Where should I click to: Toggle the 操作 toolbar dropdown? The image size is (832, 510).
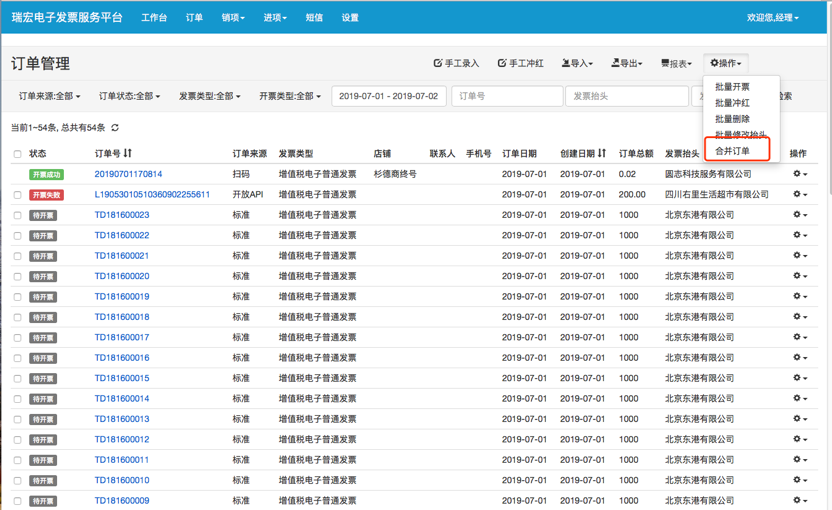coord(725,63)
